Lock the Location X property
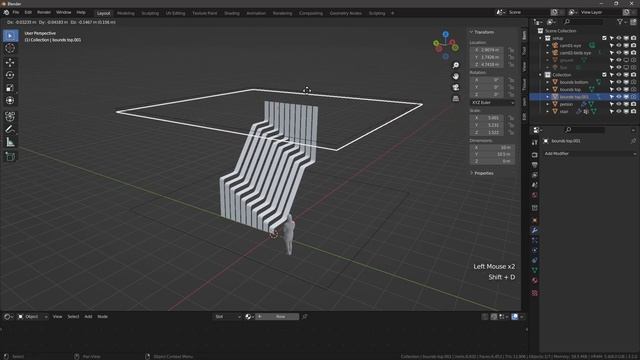 pos(511,50)
